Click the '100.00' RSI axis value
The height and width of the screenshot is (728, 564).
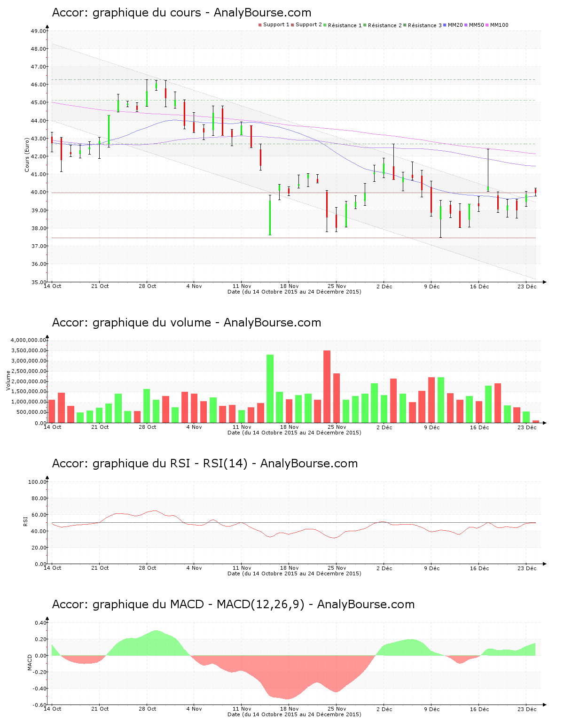tap(37, 482)
